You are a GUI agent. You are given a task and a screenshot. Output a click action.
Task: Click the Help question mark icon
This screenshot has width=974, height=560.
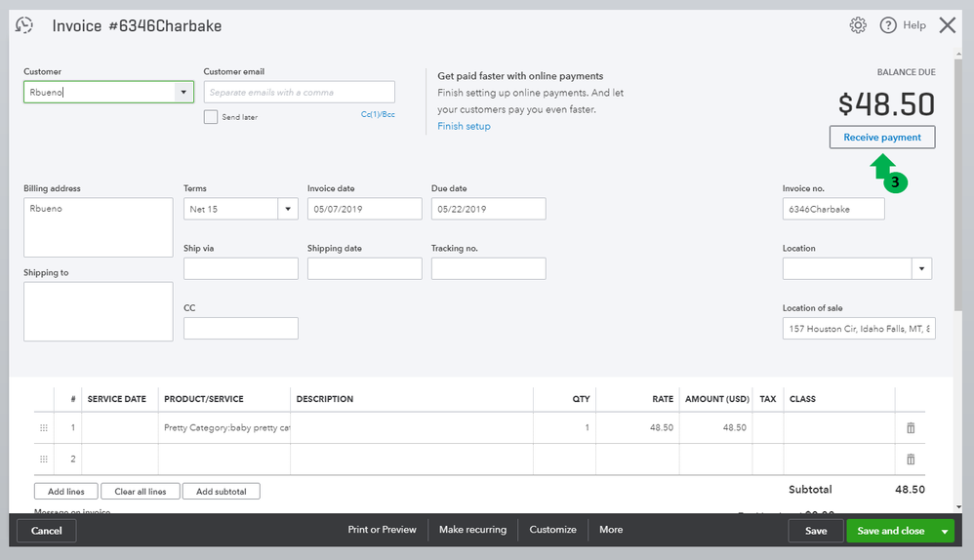coord(888,25)
